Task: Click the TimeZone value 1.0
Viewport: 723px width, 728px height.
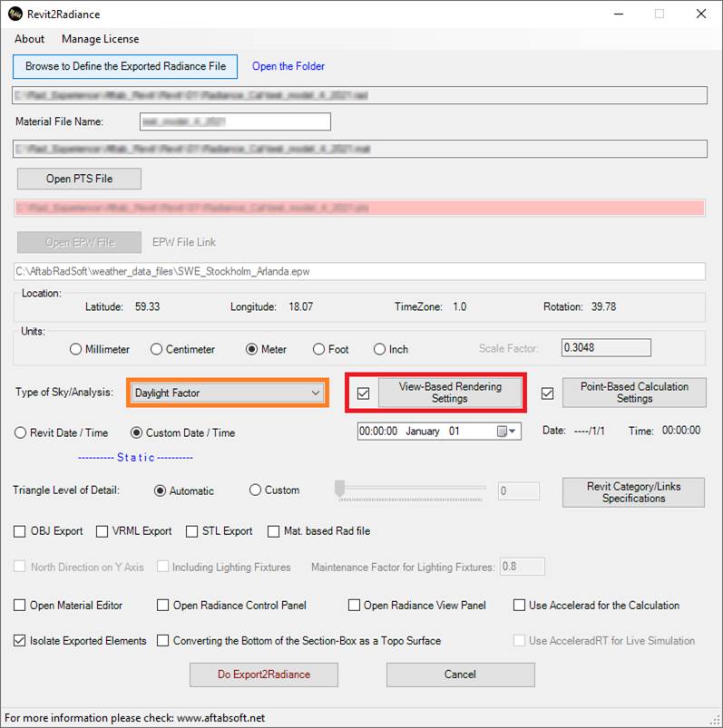Action: 460,307
